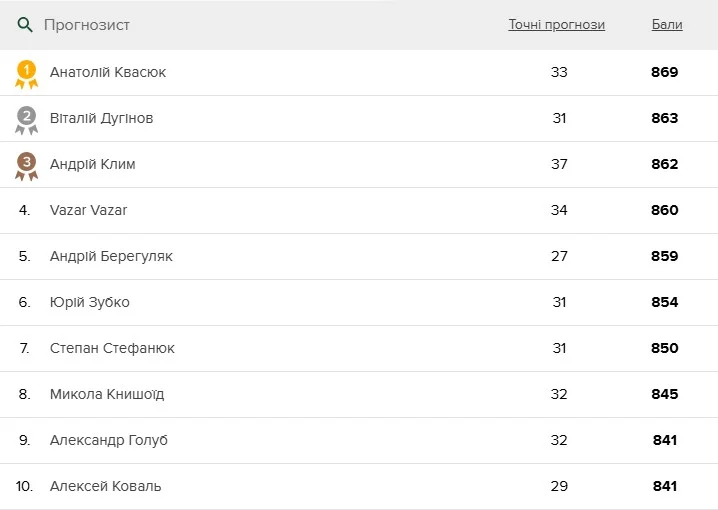The width and height of the screenshot is (718, 510).
Task: Open Анатолій Квасюк's profile
Action: coord(108,73)
